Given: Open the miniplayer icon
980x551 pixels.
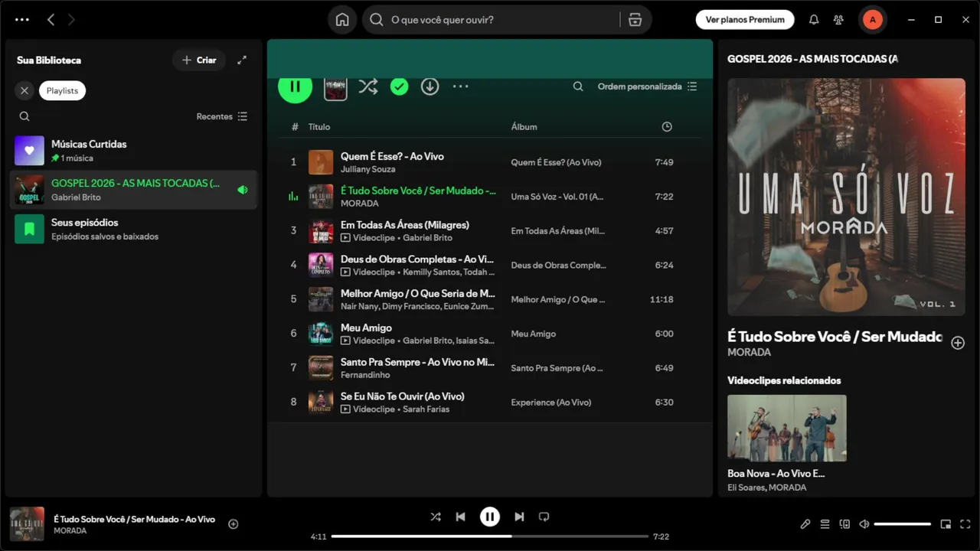Looking at the screenshot, I should (x=946, y=524).
